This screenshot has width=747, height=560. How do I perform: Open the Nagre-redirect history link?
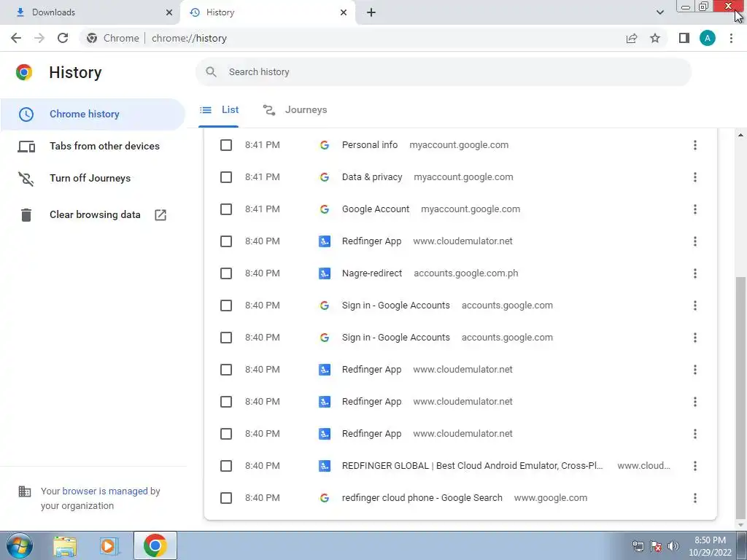tap(372, 273)
